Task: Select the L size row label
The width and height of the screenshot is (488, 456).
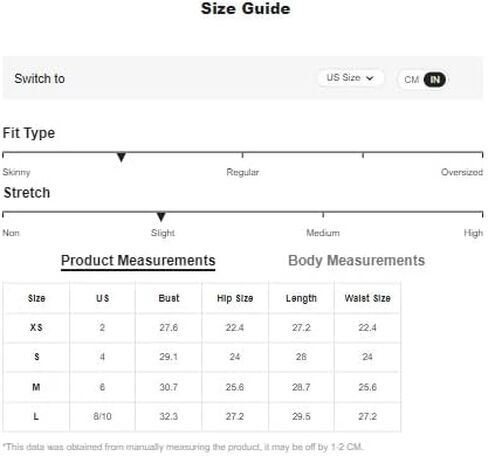Action: click(x=36, y=416)
